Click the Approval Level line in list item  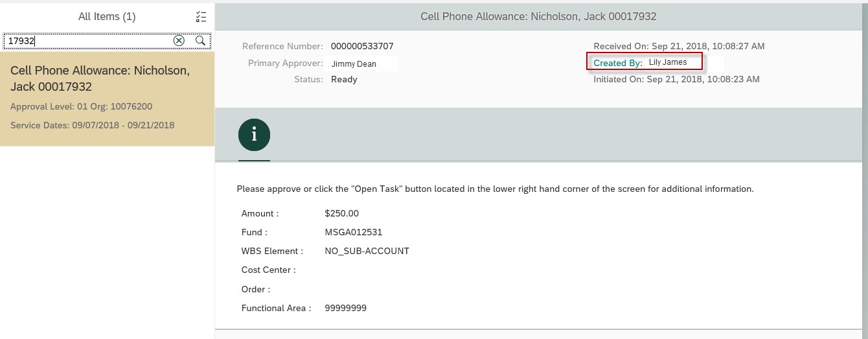coord(81,106)
